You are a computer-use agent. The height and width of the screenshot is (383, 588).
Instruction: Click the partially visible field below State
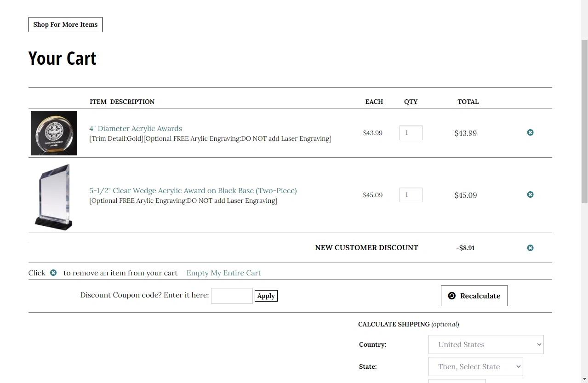pyautogui.click(x=457, y=381)
